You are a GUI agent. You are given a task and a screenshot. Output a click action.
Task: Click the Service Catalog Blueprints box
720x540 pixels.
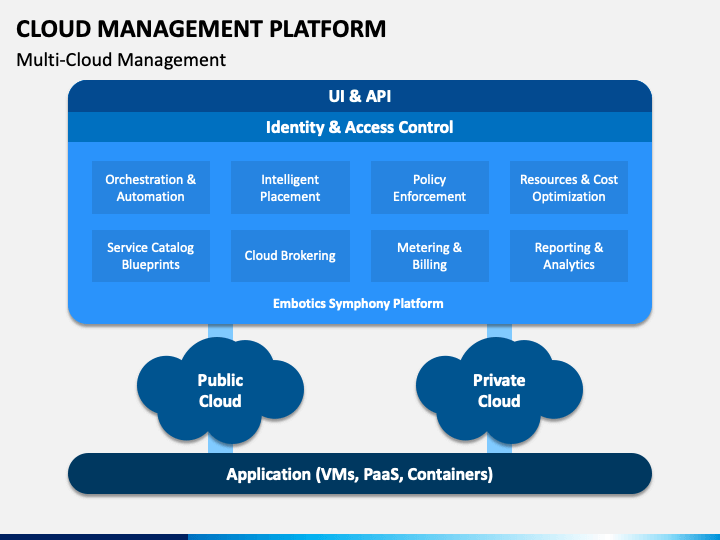(151, 256)
